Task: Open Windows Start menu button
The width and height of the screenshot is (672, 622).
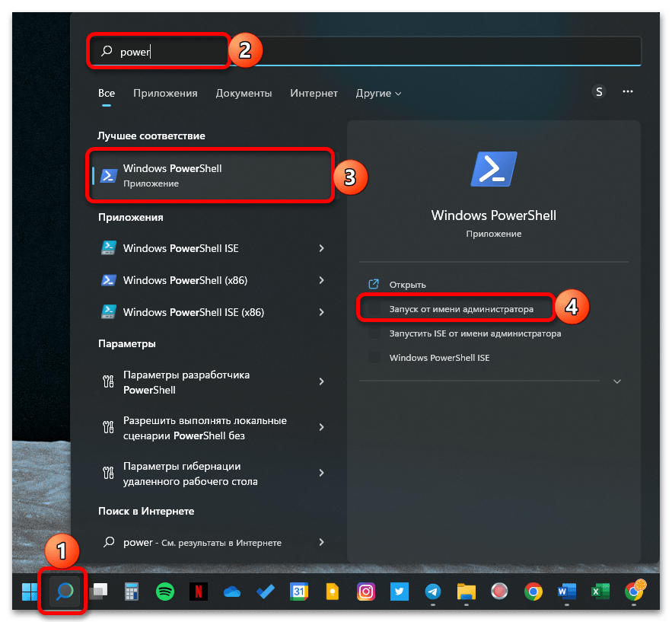Action: 30,592
